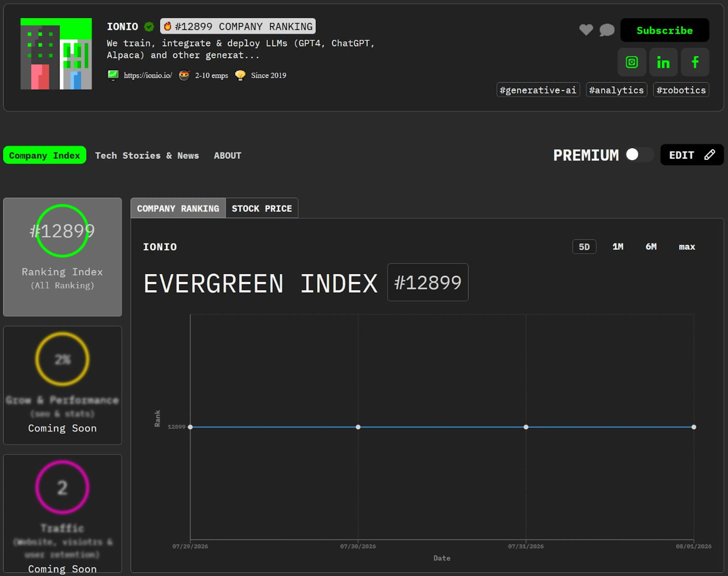Click the monitor icon beside the website URL
The width and height of the screenshot is (728, 576).
tap(113, 75)
